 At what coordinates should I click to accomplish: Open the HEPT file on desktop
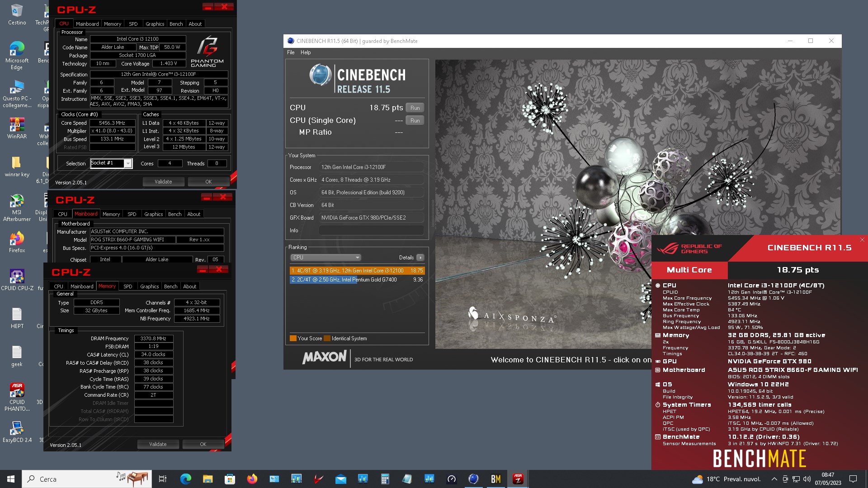click(17, 318)
